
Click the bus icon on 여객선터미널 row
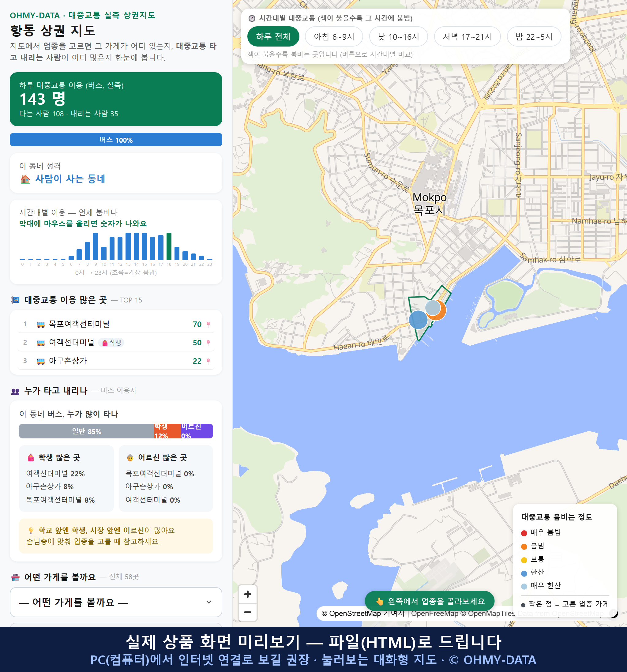(40, 343)
